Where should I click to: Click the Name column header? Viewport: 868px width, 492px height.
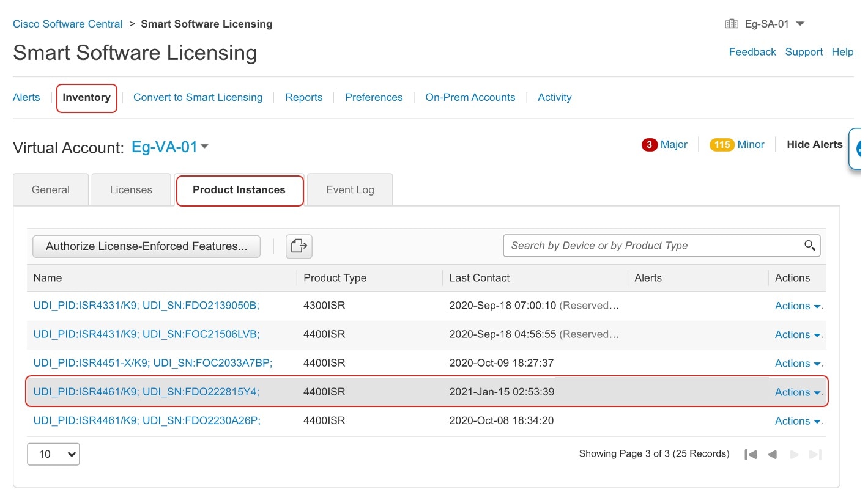[x=48, y=278]
